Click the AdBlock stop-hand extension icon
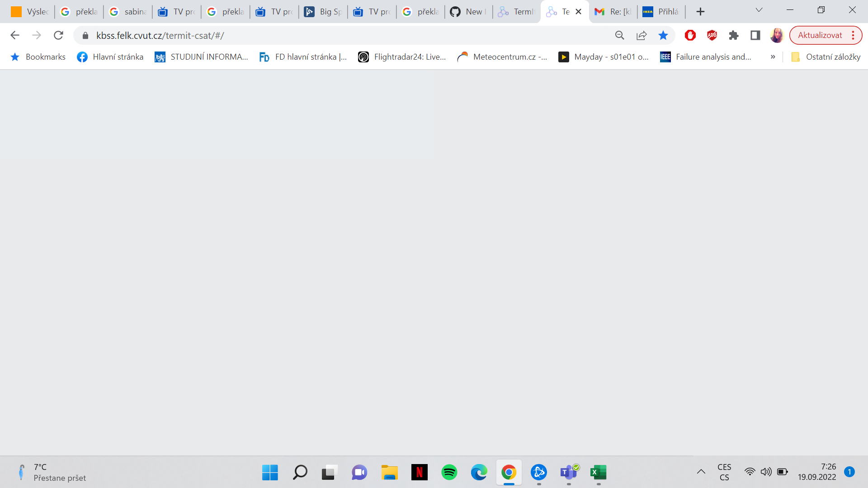This screenshot has height=488, width=868. pyautogui.click(x=690, y=35)
